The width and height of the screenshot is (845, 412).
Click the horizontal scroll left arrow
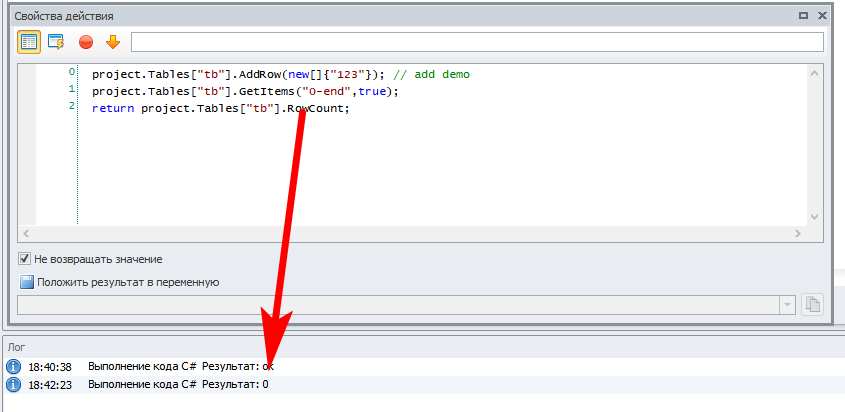point(25,233)
